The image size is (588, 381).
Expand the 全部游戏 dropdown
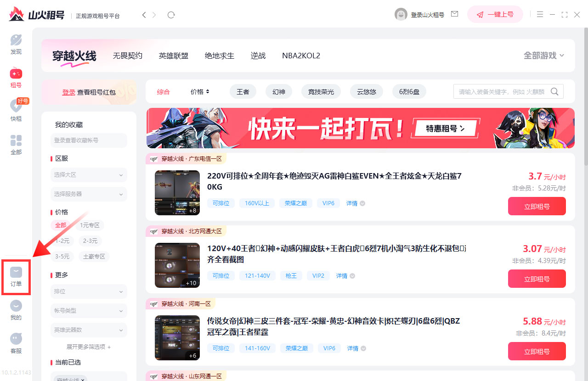tap(544, 56)
